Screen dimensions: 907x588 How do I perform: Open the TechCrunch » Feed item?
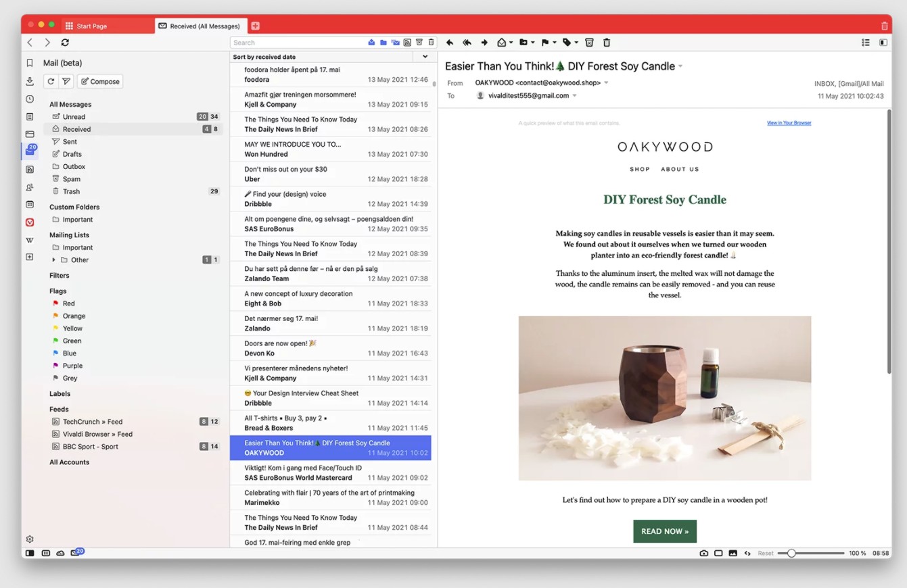133,422
